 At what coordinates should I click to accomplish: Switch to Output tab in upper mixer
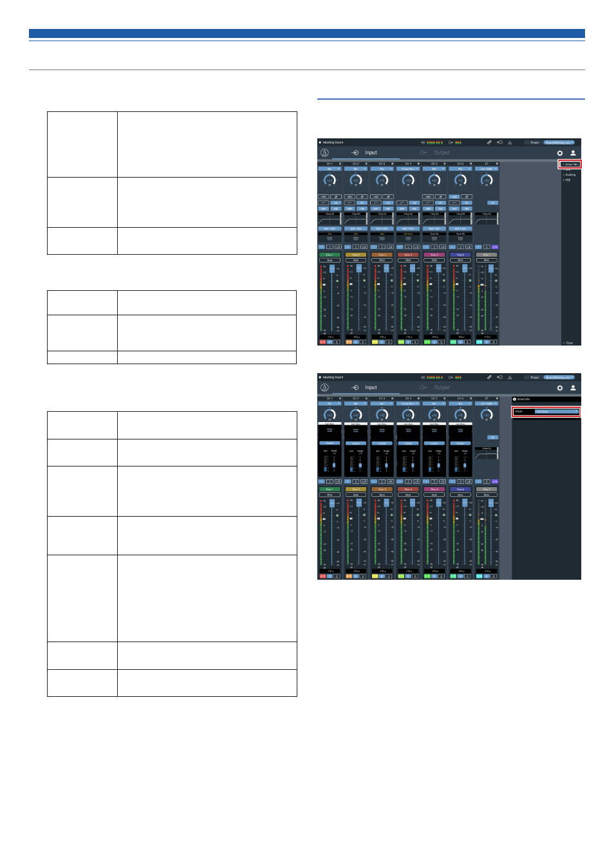click(x=435, y=152)
